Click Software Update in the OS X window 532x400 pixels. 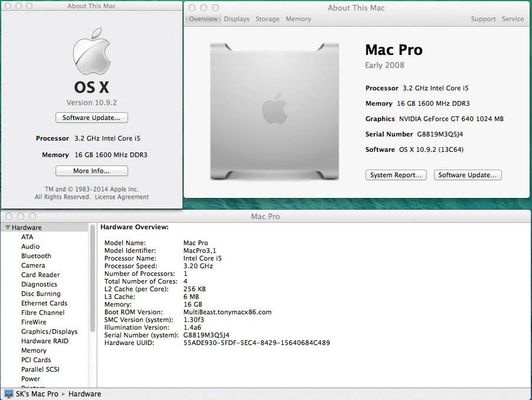tap(92, 118)
